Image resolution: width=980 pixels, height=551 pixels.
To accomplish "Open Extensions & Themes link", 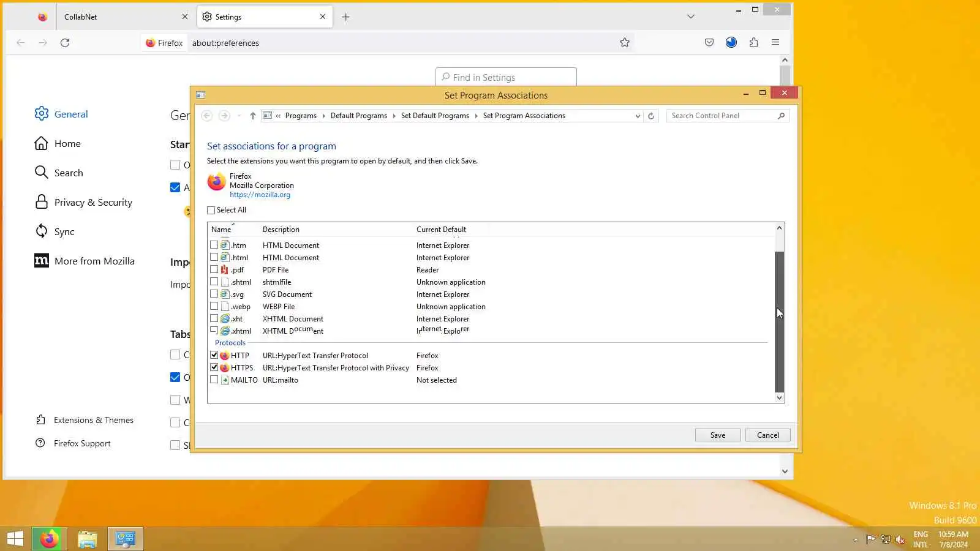I will coord(85,420).
